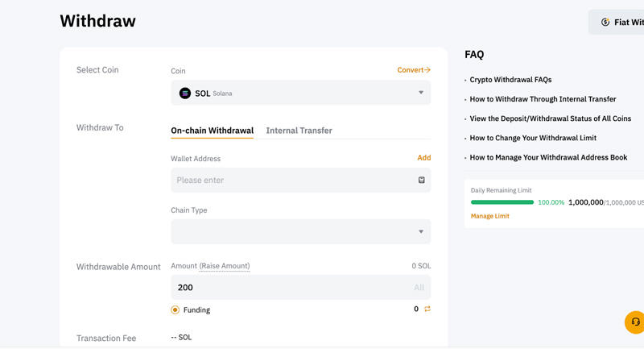Open the Raise Amount link
644x349 pixels.
[225, 266]
